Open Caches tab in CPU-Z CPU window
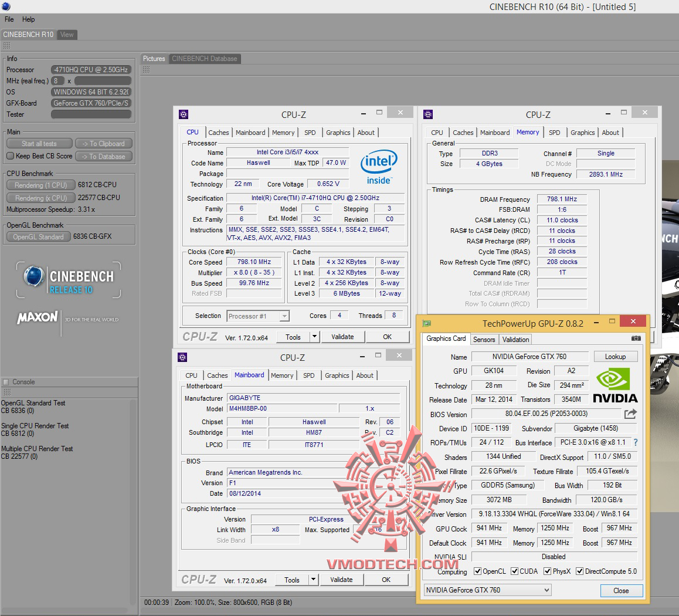Image resolution: width=679 pixels, height=616 pixels. click(218, 133)
